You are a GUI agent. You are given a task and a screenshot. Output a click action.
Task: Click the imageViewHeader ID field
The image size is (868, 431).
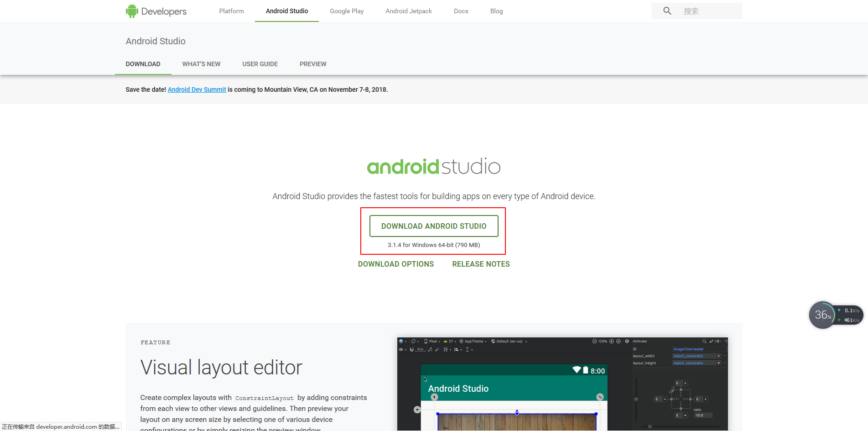tap(699, 349)
